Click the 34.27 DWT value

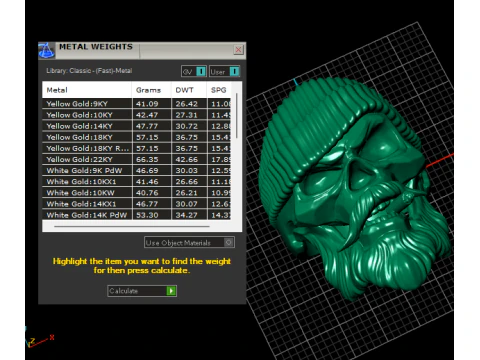click(x=187, y=215)
